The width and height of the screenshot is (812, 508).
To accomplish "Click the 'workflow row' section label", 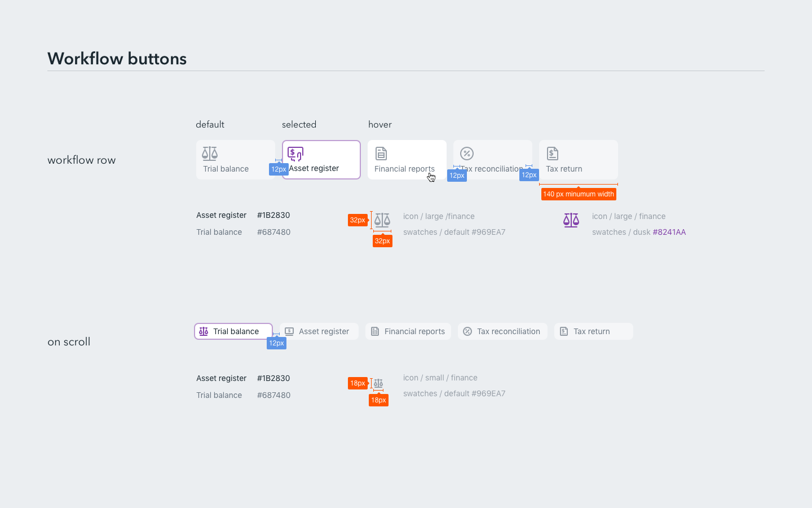I will (x=81, y=160).
